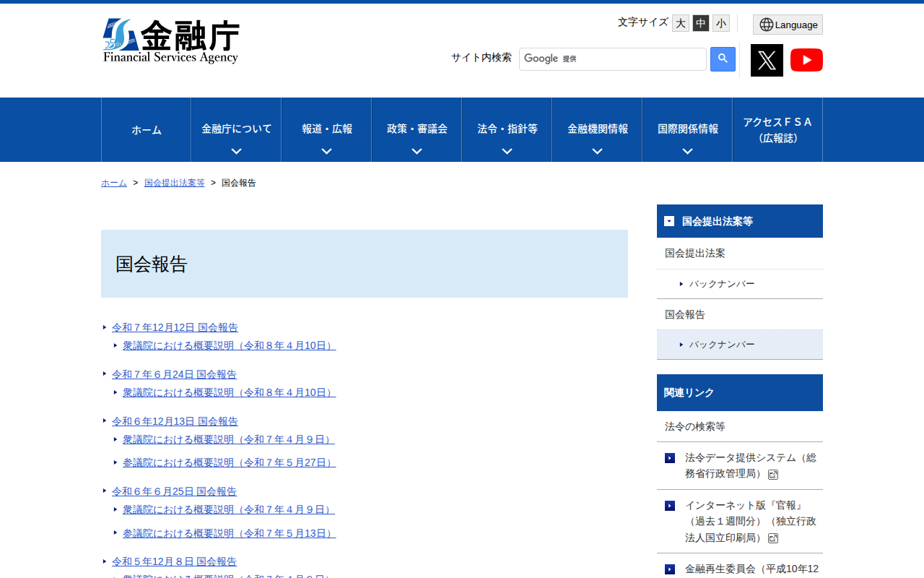Click the site search input field
Viewport: 924px width, 578px height.
[x=613, y=59]
